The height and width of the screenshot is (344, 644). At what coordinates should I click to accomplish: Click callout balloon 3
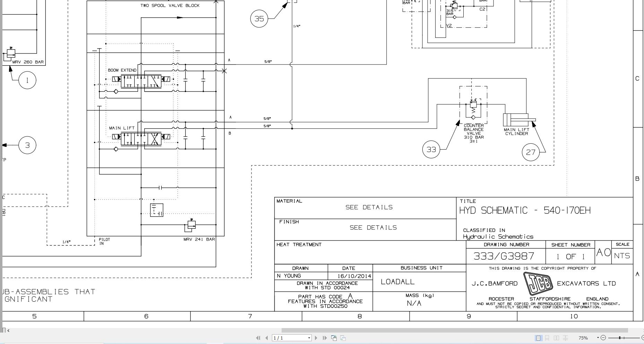click(27, 145)
